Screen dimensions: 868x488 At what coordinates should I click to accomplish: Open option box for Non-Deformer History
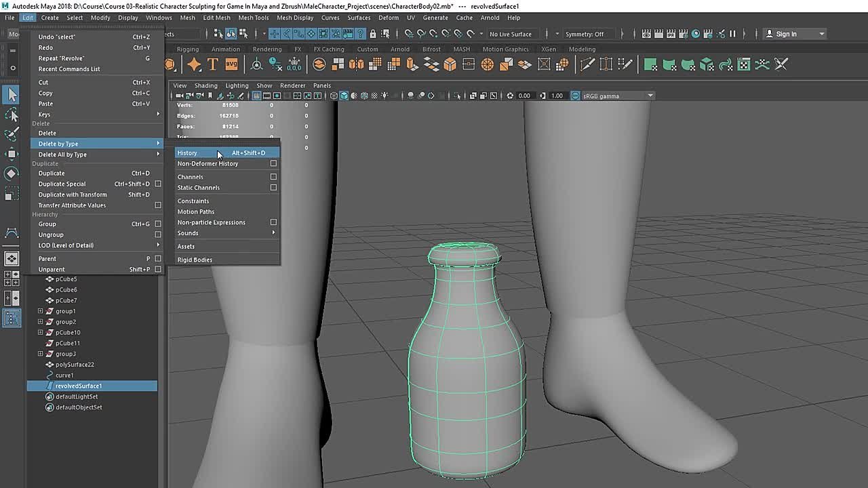(x=273, y=163)
